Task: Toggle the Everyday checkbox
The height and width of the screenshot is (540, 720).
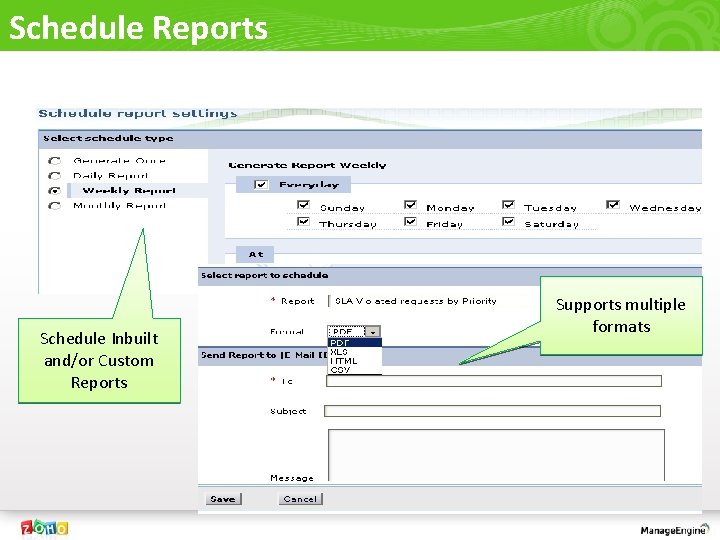Action: coord(261,185)
